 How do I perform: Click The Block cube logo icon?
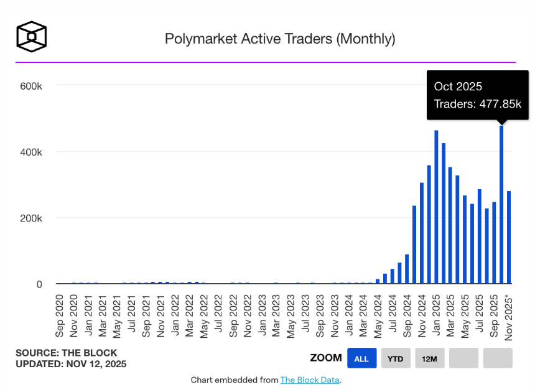[31, 37]
